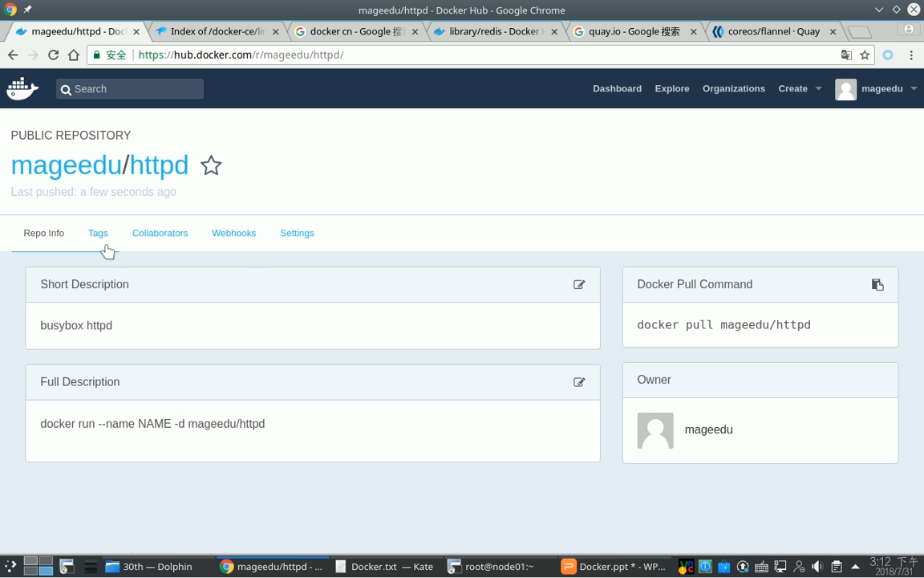
Task: Go back in browser history
Action: tap(13, 55)
